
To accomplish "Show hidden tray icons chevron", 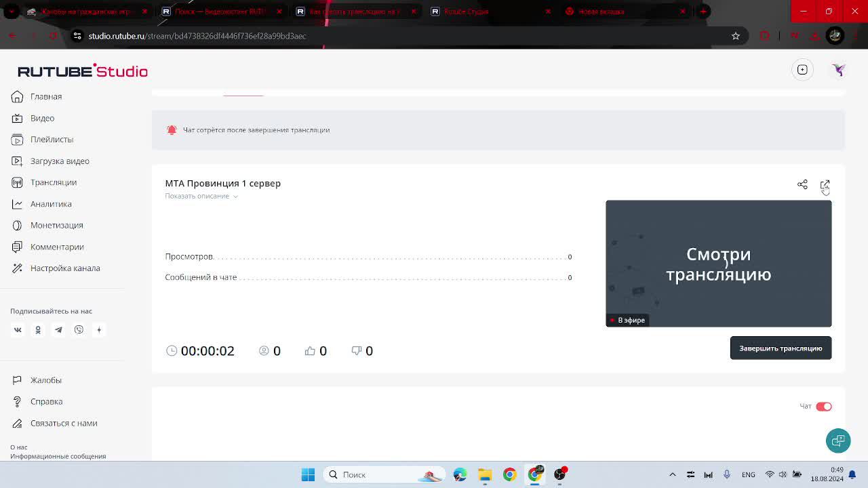I will [x=672, y=474].
